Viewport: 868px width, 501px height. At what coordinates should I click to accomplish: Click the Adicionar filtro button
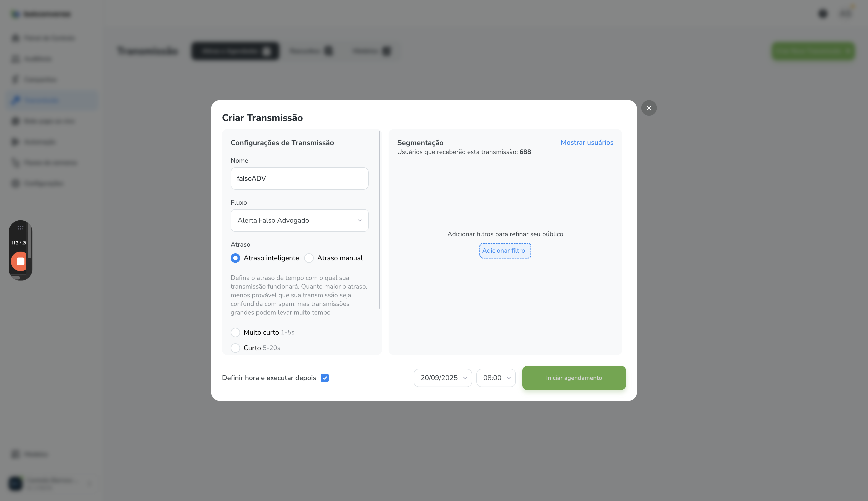tap(505, 250)
